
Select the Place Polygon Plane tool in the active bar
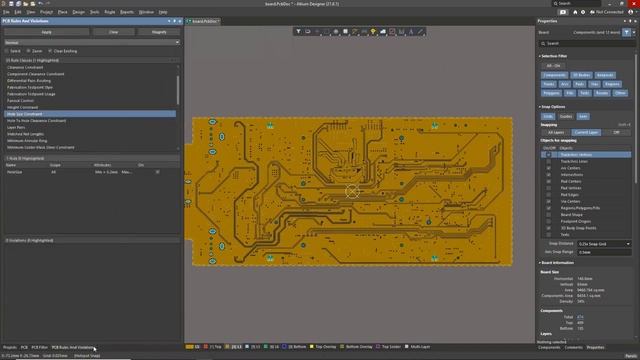click(x=382, y=31)
